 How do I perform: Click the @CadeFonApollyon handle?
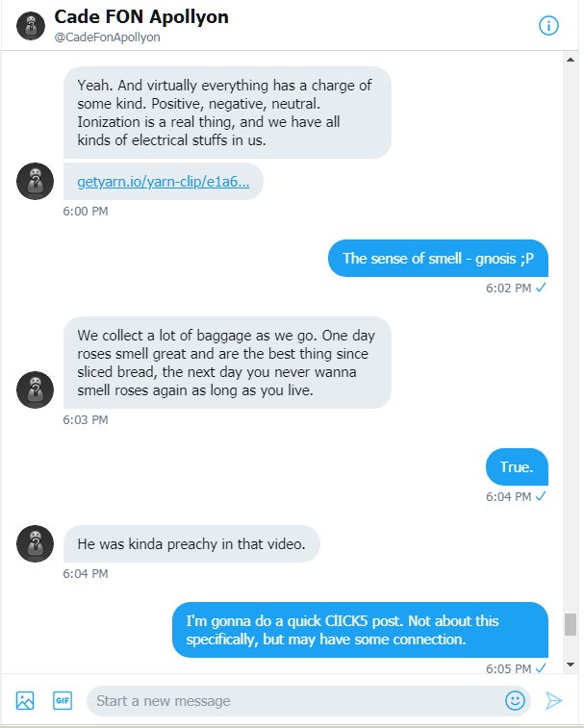107,38
